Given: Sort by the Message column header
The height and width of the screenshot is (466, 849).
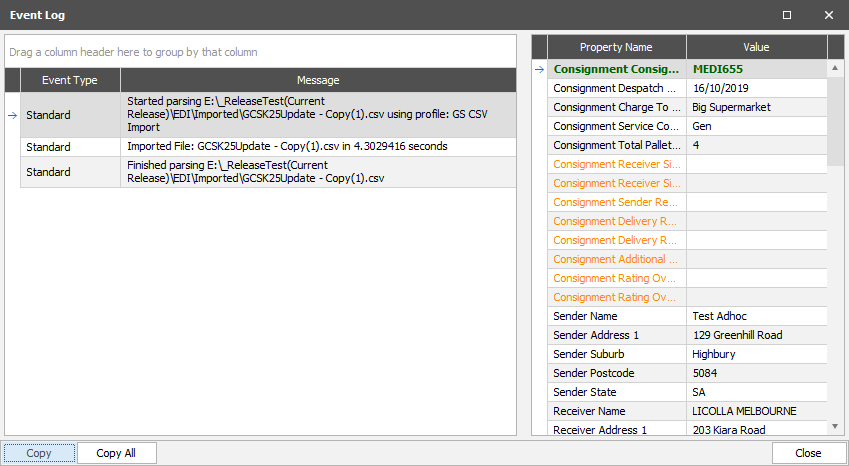Looking at the screenshot, I should [x=318, y=80].
